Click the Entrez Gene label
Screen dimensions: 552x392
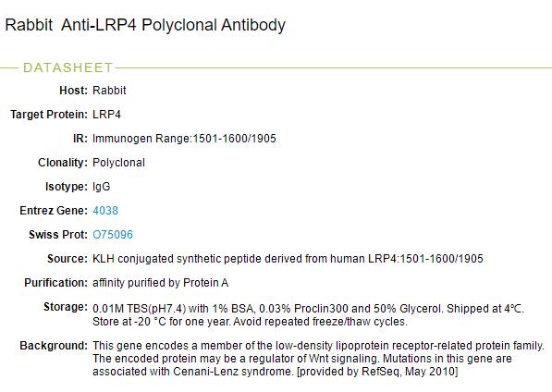coord(54,211)
